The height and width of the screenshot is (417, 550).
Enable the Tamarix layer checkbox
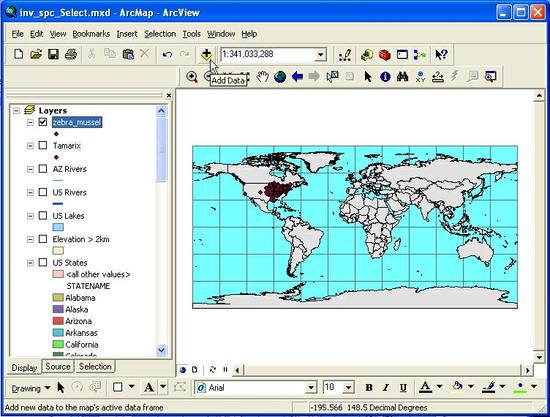pos(43,145)
